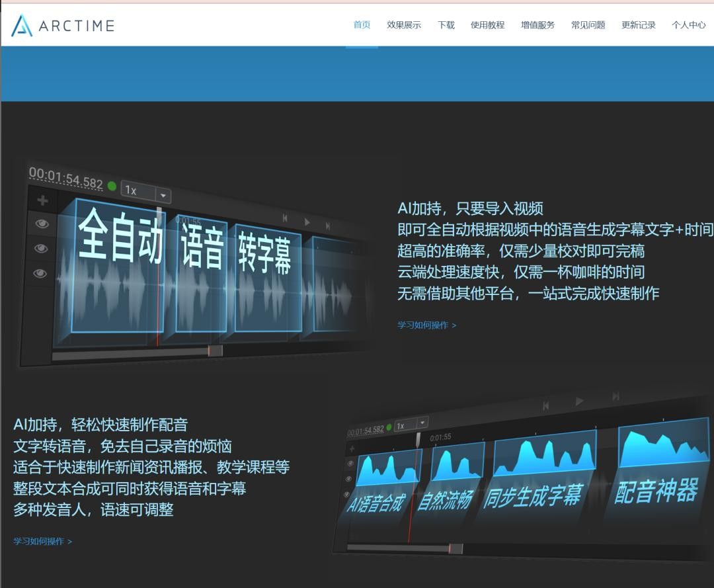Click the scrollbar handle below the upper timeline waveform

215,351
